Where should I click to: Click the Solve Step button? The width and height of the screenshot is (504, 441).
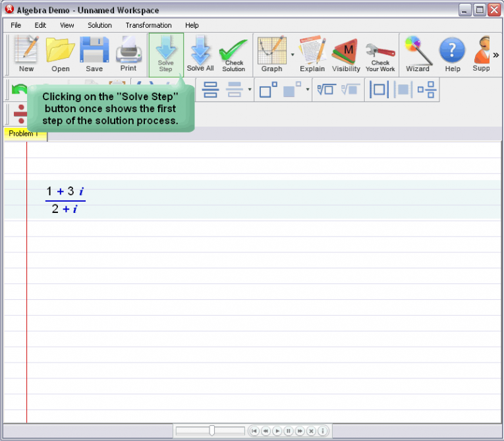166,55
